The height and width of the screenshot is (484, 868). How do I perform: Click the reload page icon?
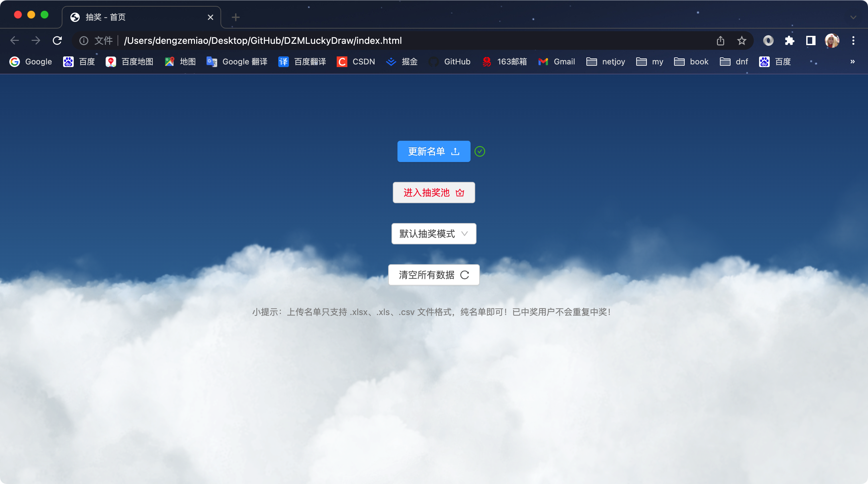[x=57, y=41]
